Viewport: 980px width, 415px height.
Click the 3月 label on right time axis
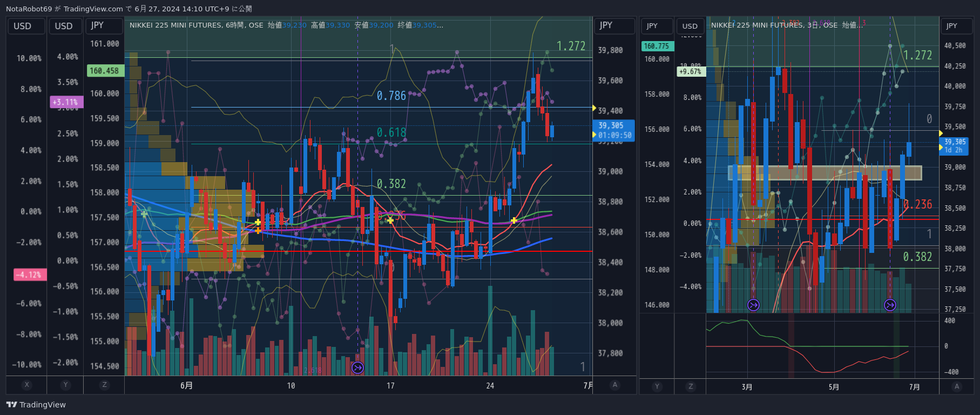[x=747, y=387]
